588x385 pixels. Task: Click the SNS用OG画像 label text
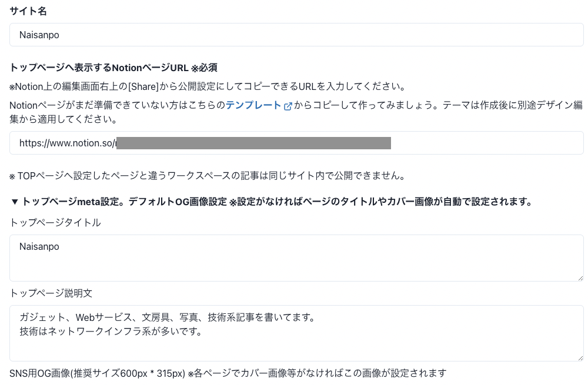click(98, 373)
